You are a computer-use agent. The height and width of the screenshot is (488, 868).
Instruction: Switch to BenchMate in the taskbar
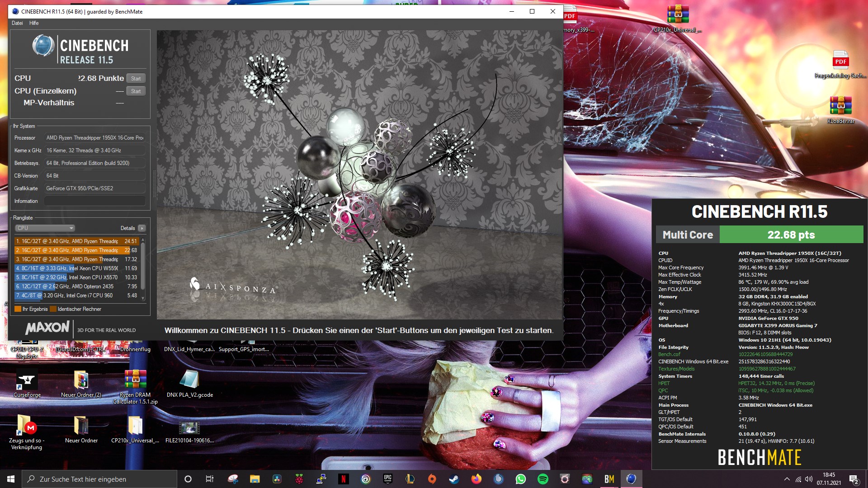tap(609, 479)
